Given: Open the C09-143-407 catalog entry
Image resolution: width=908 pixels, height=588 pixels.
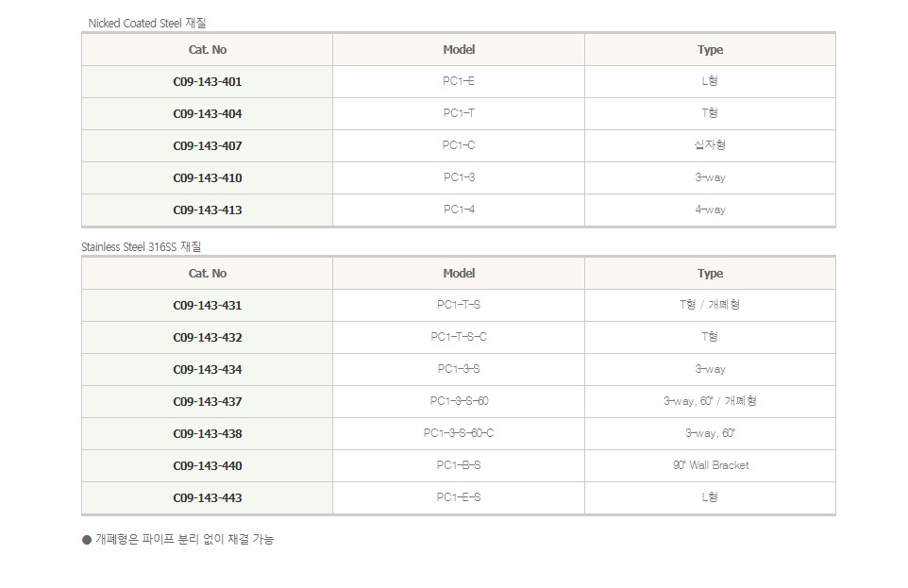Looking at the screenshot, I should click(x=208, y=146).
